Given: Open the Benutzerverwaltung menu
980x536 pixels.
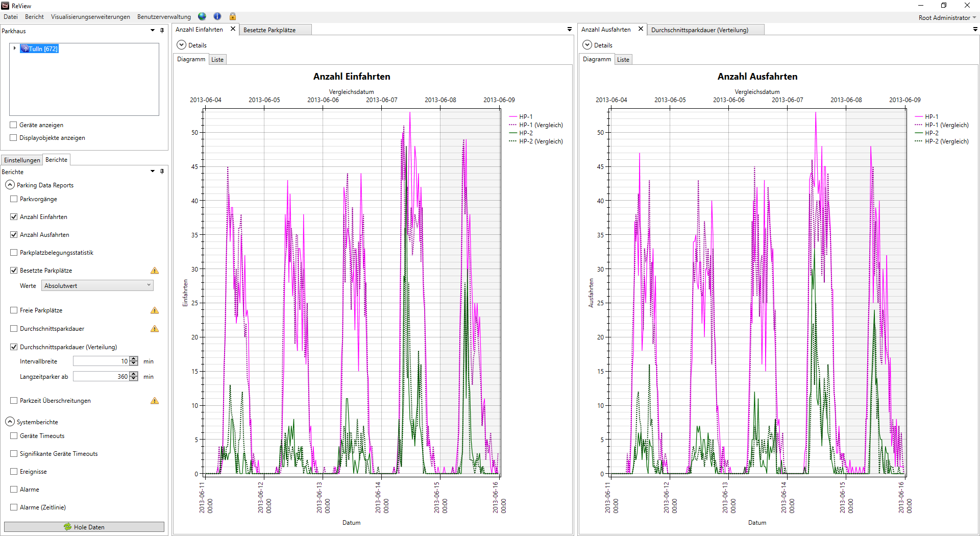Looking at the screenshot, I should [x=164, y=17].
